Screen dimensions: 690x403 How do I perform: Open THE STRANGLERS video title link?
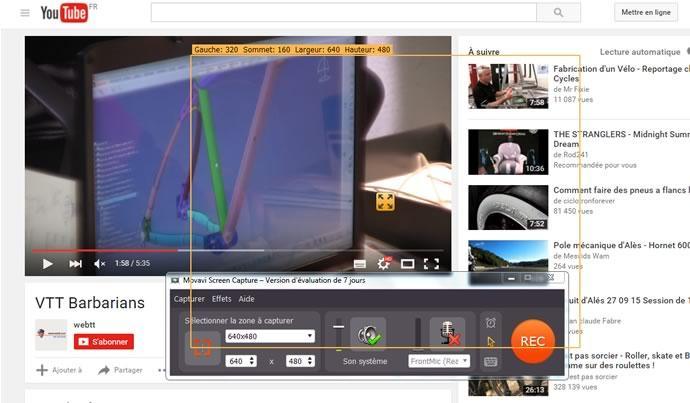pos(621,139)
